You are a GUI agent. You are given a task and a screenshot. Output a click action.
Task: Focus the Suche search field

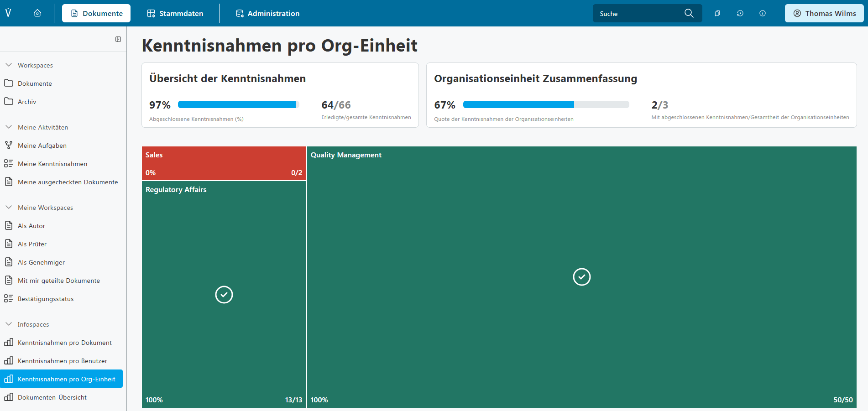pos(639,14)
